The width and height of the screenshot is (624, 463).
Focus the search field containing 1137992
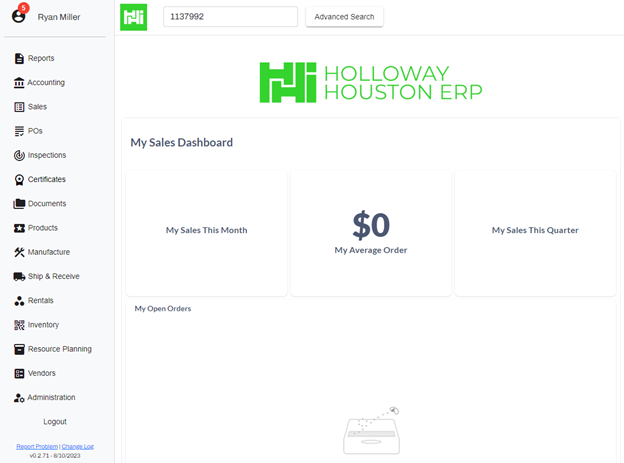(x=230, y=17)
